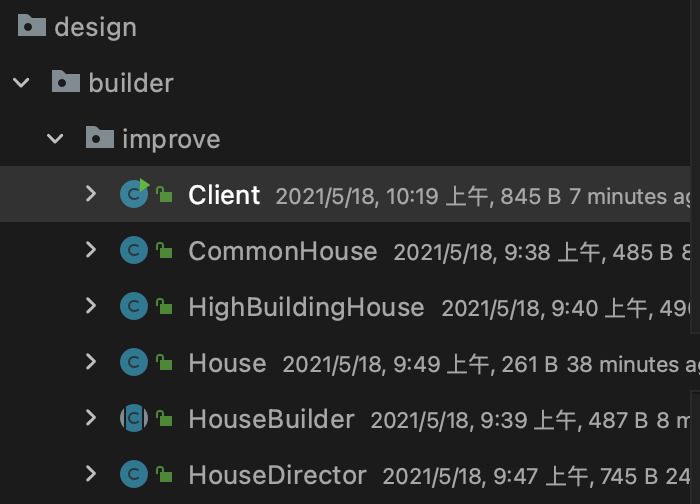Click the green unlock icon beside Client
700x504 pixels.
(164, 194)
